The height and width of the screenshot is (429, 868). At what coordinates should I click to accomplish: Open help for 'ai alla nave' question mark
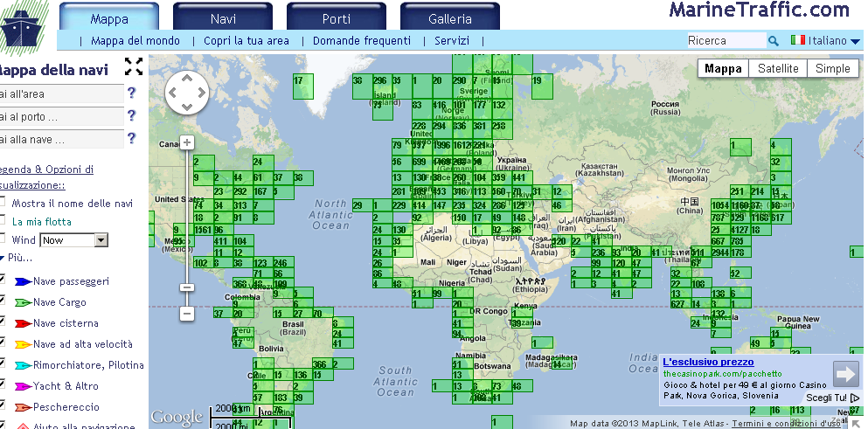click(x=131, y=138)
